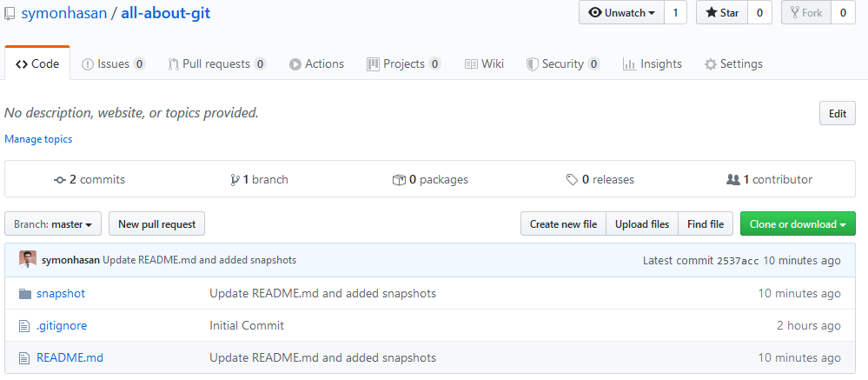Click the stargazers count next to Star
Viewport: 868px width, 380px height.
(759, 13)
